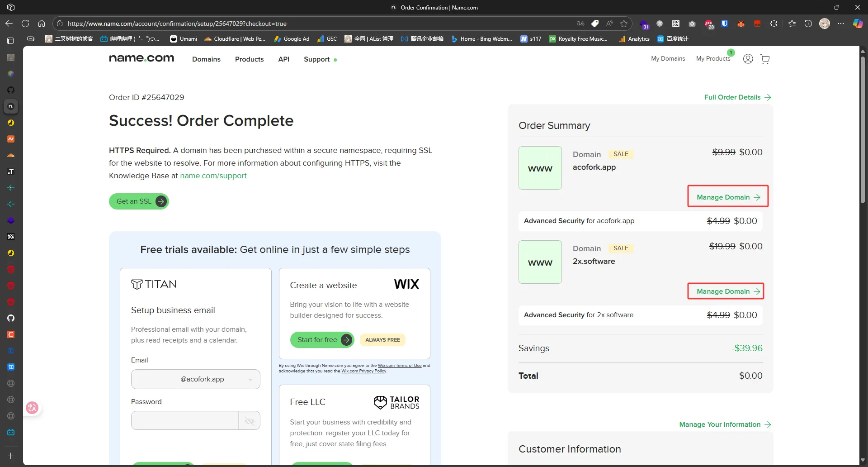Open Full Order Details link

(737, 97)
